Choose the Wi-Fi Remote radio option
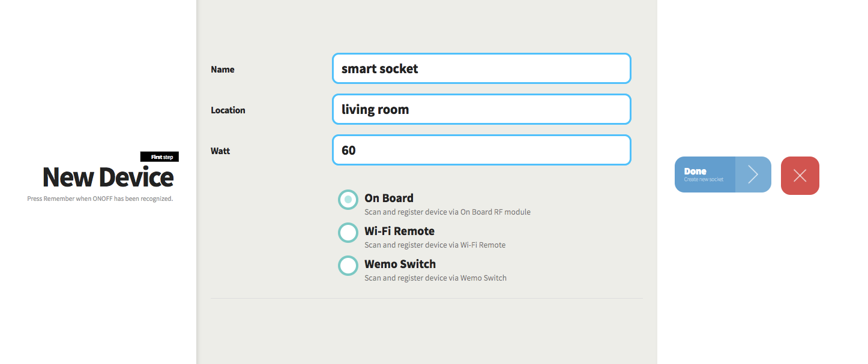Screen dimensions: 868x364 click(x=348, y=233)
